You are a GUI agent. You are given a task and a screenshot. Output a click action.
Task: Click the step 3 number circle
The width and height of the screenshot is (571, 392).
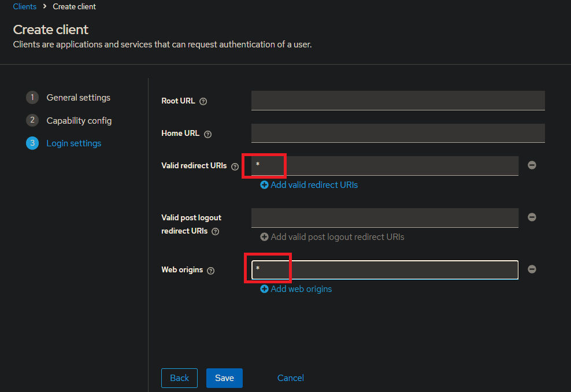(x=32, y=143)
